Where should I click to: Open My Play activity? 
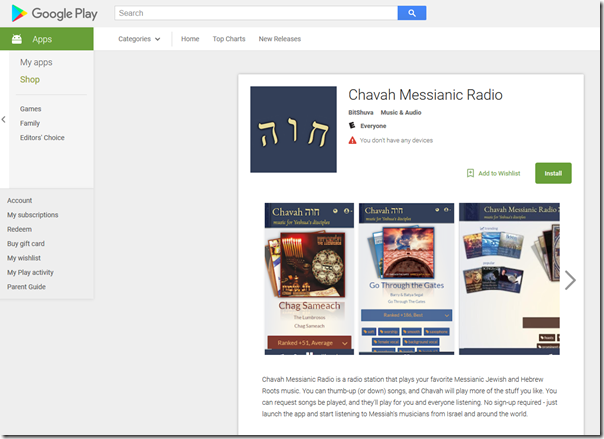click(30, 272)
